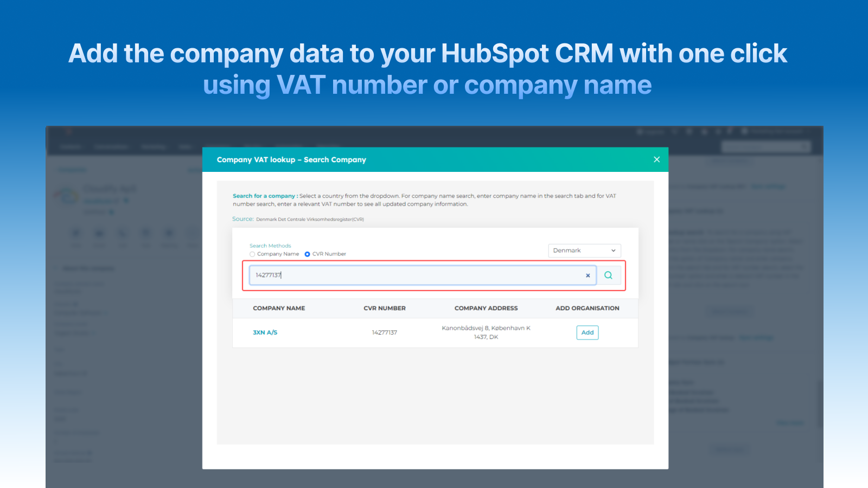Screen dimensions: 868x488
Task: Click the marketplace icon in the top bar
Action: coord(690,131)
